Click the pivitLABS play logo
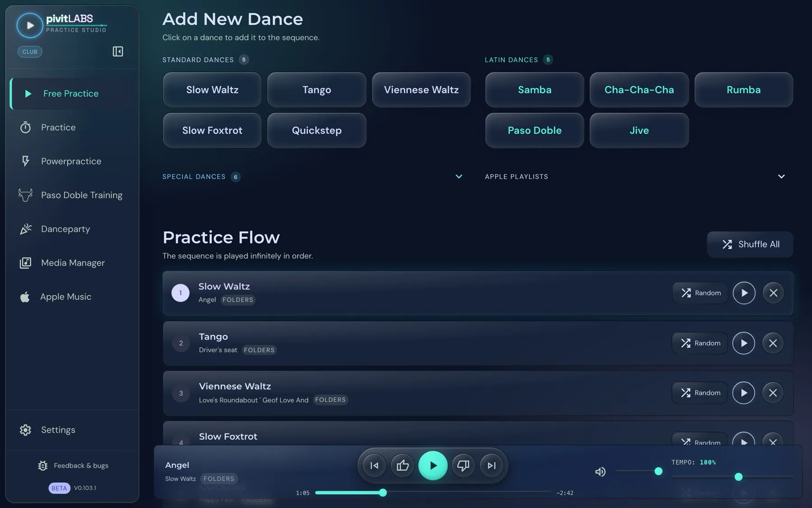The image size is (812, 508). 30,25
